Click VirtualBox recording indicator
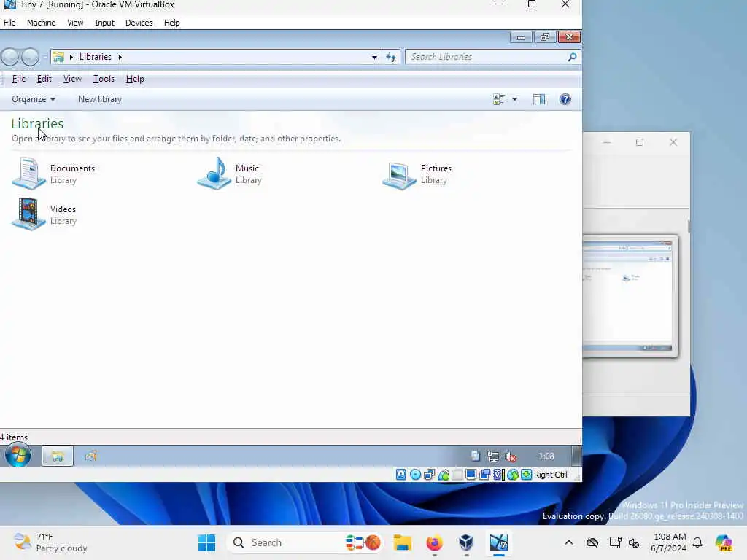Viewport: 747px width, 560px height. [x=484, y=474]
